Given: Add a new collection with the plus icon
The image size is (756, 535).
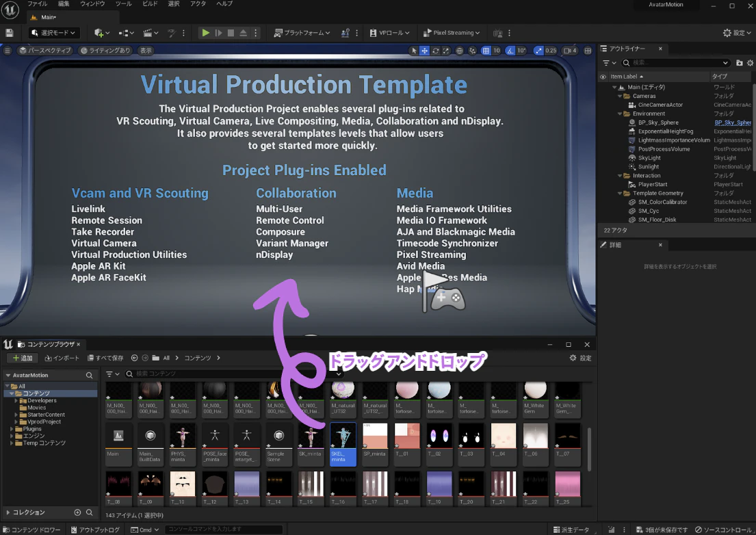Looking at the screenshot, I should 77,512.
